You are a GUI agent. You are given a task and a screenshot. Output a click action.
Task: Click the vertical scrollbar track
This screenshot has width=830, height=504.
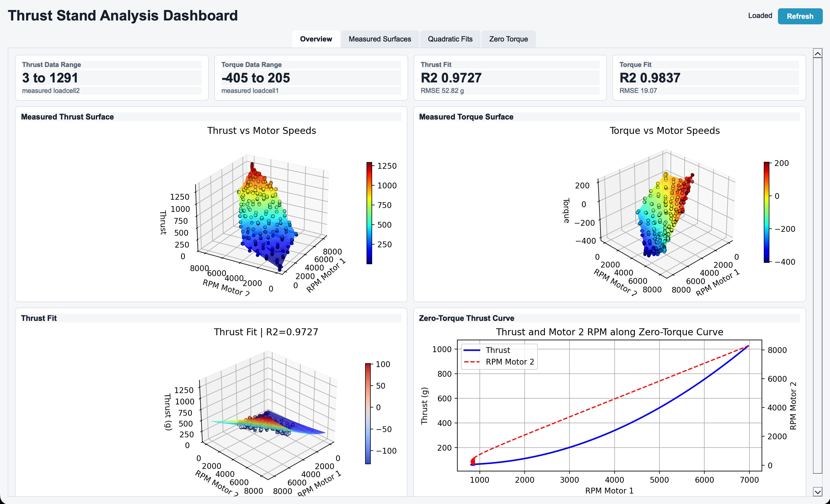[817, 266]
